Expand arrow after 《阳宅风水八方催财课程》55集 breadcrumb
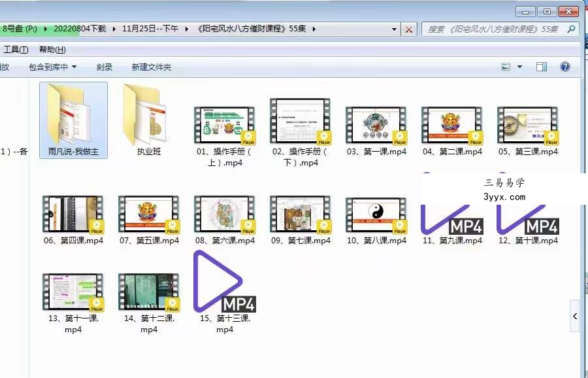This screenshot has width=588, height=378. (x=314, y=29)
